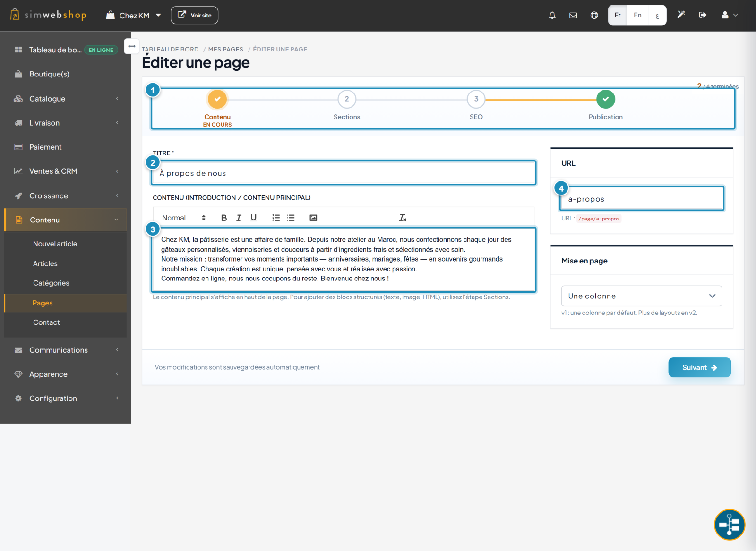Click the logout arrow icon
Screen dimensions: 756x551
[x=703, y=15]
